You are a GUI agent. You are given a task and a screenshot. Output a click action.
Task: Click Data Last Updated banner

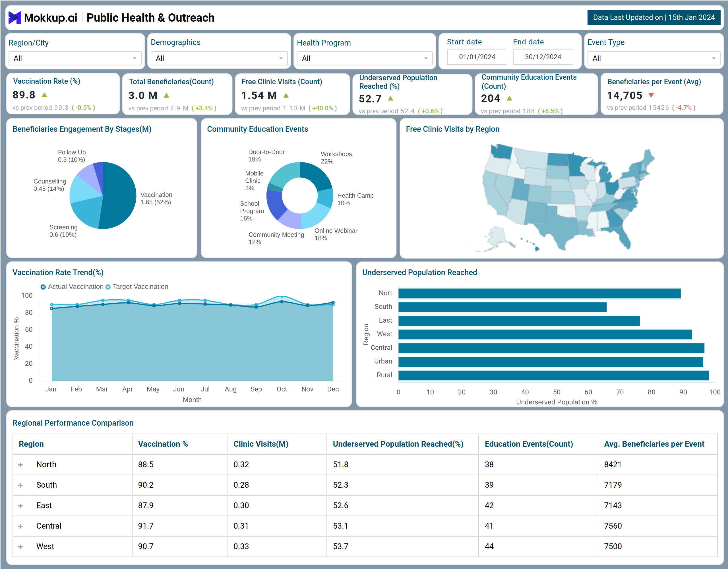(654, 18)
